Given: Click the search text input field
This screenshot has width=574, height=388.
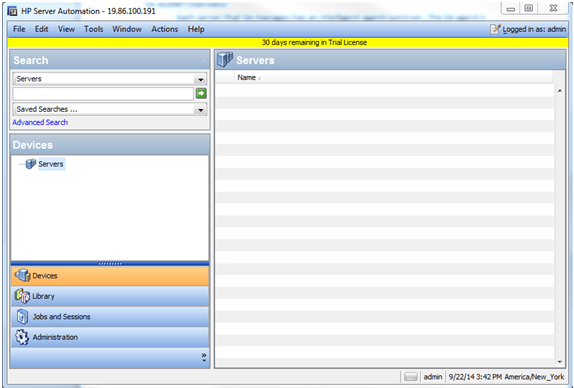Looking at the screenshot, I should (103, 94).
